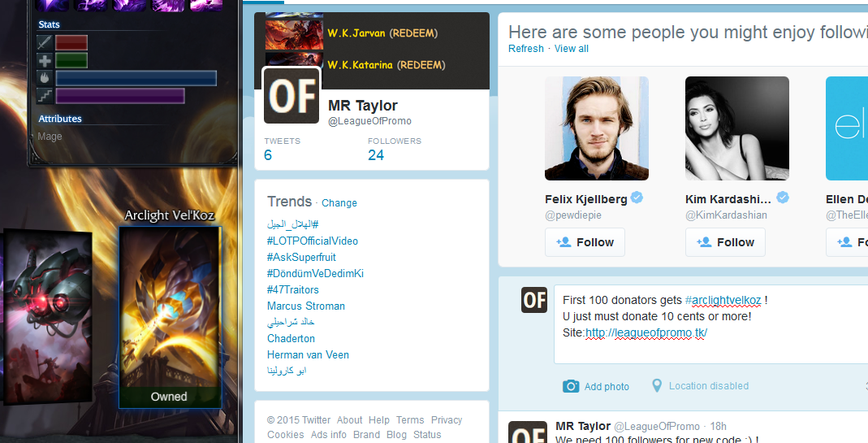This screenshot has width=868, height=443.
Task: Click the tweet compose text box
Action: 710,324
